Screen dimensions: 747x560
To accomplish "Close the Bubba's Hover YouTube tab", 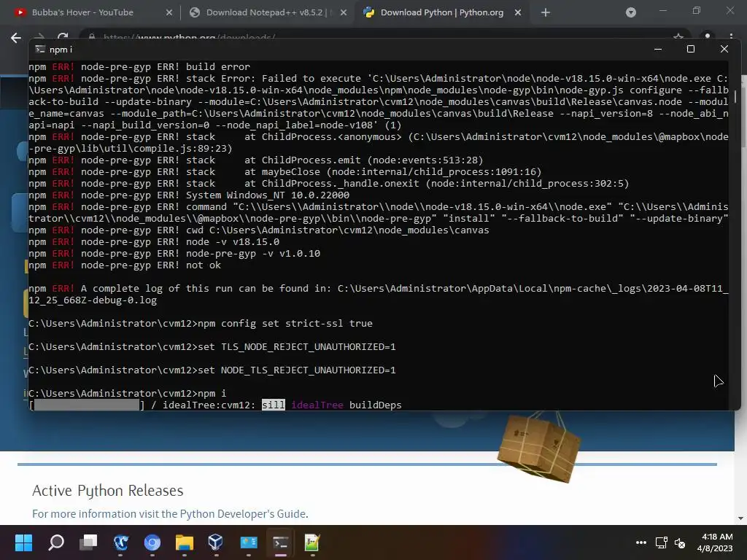I will click(x=169, y=13).
